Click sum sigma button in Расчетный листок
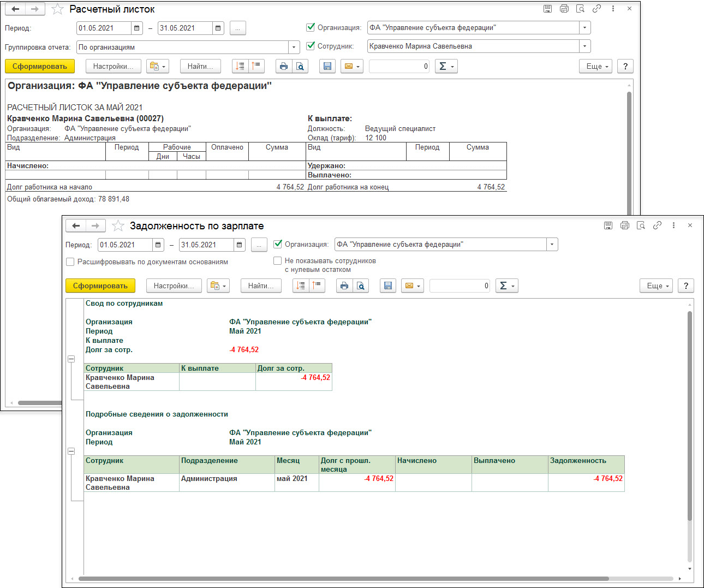This screenshot has height=588, width=704. (x=446, y=66)
